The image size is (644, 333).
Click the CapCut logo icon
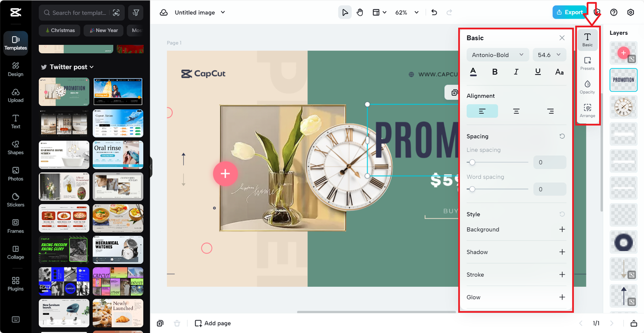(15, 12)
